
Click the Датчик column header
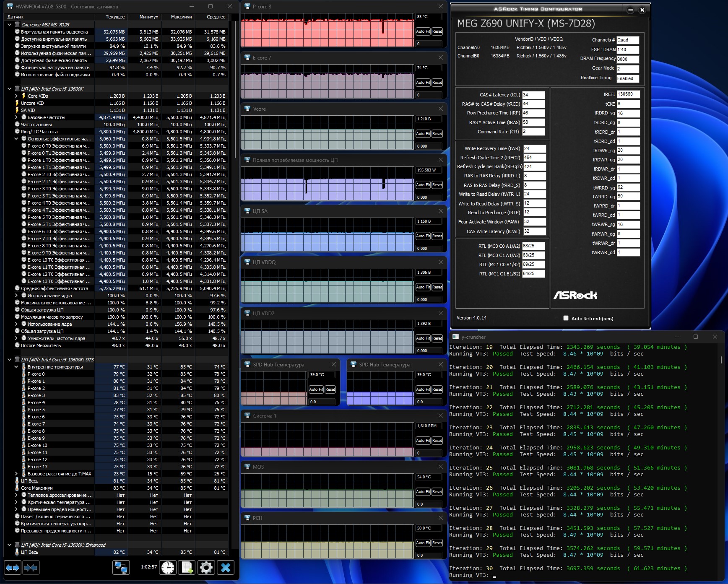tap(49, 17)
